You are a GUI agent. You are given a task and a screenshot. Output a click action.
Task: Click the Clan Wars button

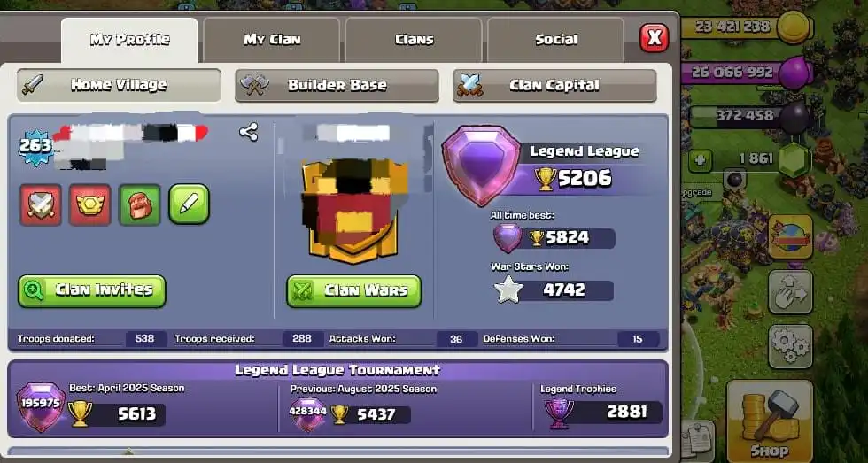point(353,291)
